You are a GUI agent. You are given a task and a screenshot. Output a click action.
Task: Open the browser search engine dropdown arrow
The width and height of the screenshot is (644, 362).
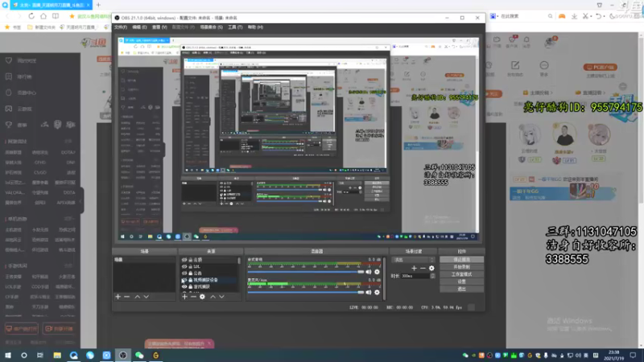pos(497,16)
